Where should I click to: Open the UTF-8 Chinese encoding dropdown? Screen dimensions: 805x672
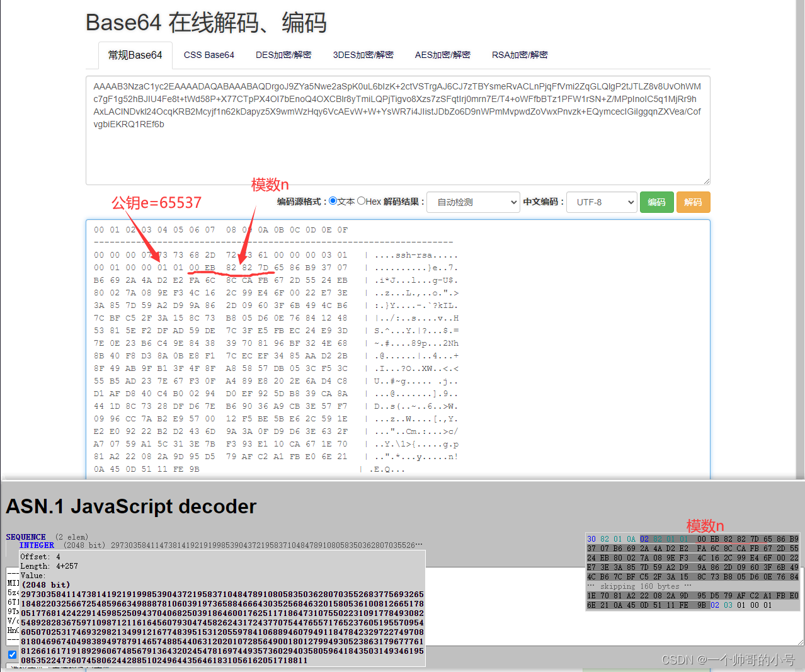tap(602, 202)
